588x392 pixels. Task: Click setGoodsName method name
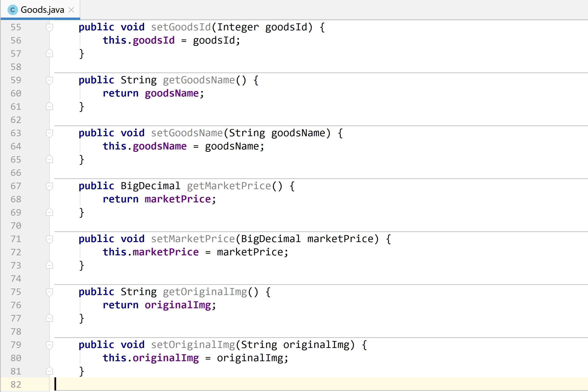(x=187, y=133)
